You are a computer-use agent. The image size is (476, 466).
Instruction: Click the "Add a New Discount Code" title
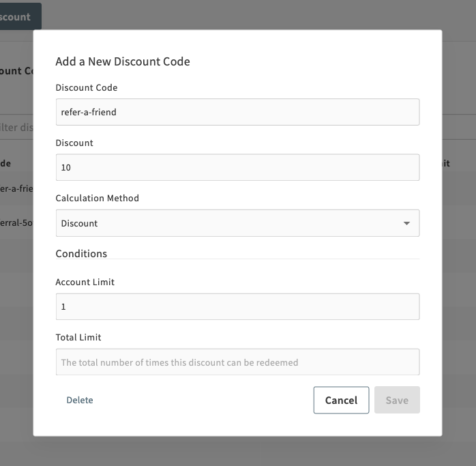coord(123,61)
